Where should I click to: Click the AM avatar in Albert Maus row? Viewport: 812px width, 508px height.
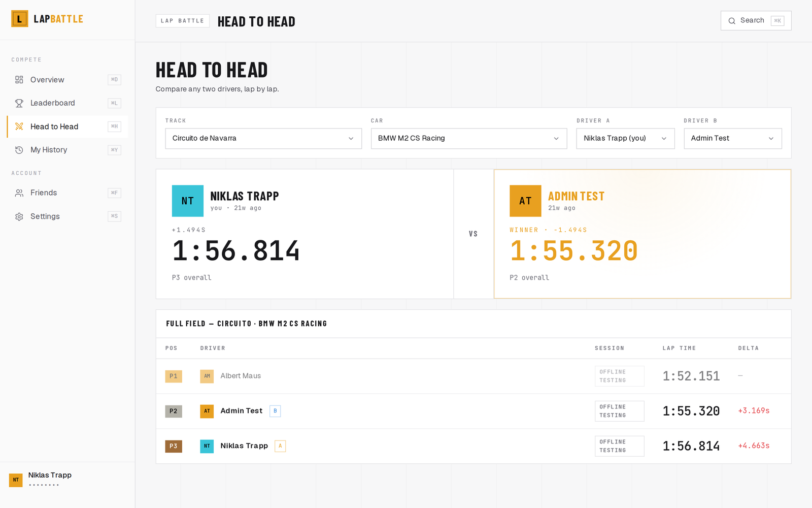pyautogui.click(x=207, y=376)
